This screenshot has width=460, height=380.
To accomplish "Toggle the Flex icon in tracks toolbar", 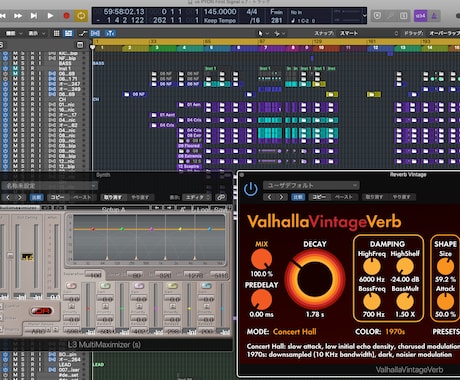I will 95,33.
